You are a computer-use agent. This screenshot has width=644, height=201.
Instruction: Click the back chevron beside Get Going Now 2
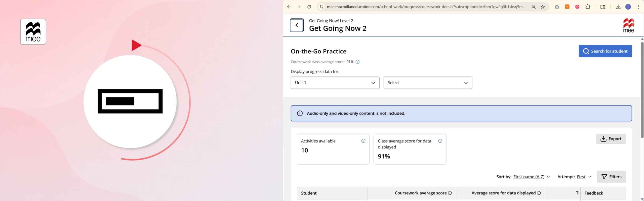click(x=297, y=25)
